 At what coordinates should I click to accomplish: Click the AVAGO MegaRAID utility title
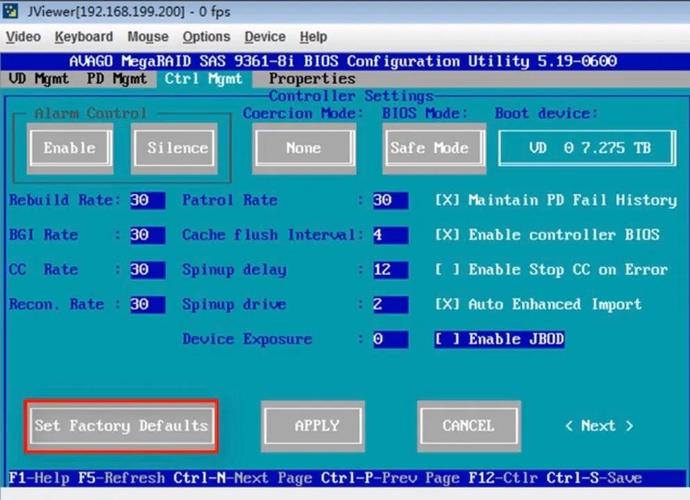343,61
